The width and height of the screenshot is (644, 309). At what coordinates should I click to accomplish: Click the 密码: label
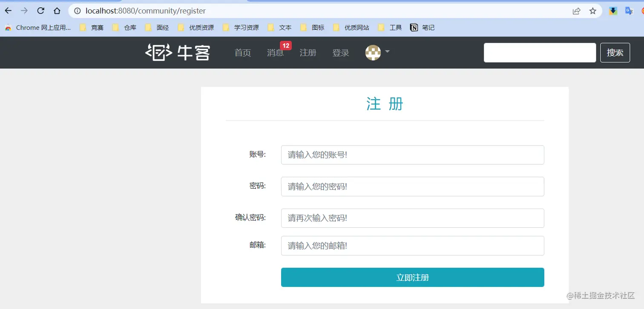tap(258, 186)
